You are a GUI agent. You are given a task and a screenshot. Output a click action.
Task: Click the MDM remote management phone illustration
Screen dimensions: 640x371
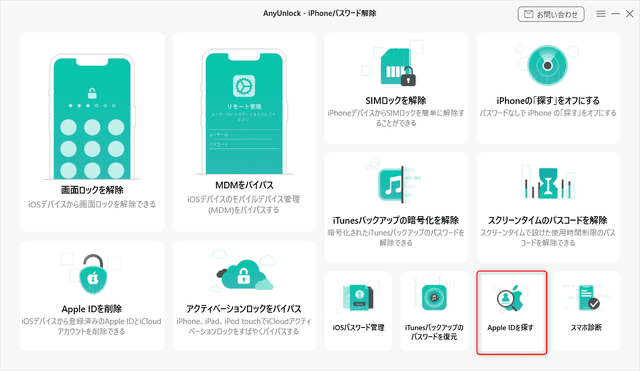(244, 111)
